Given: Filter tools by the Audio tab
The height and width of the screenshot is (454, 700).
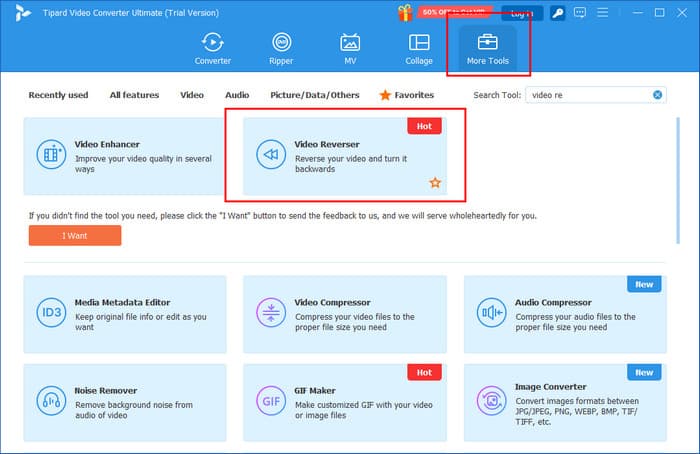Looking at the screenshot, I should pyautogui.click(x=237, y=95).
